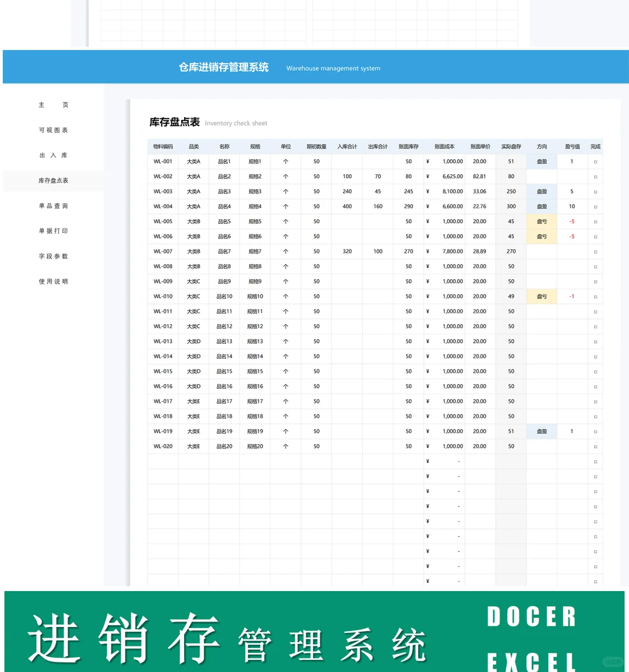
Task: Click the 期初数量 column header
Action: pyautogui.click(x=316, y=146)
